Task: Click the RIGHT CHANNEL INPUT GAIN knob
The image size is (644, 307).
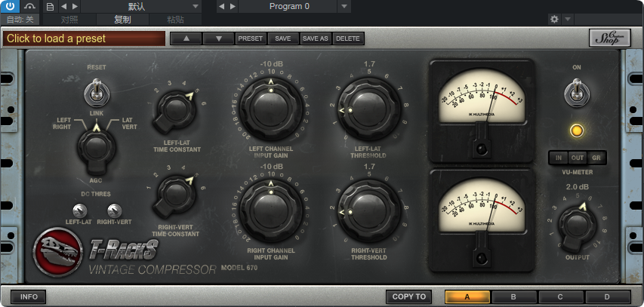Action: 270,210
